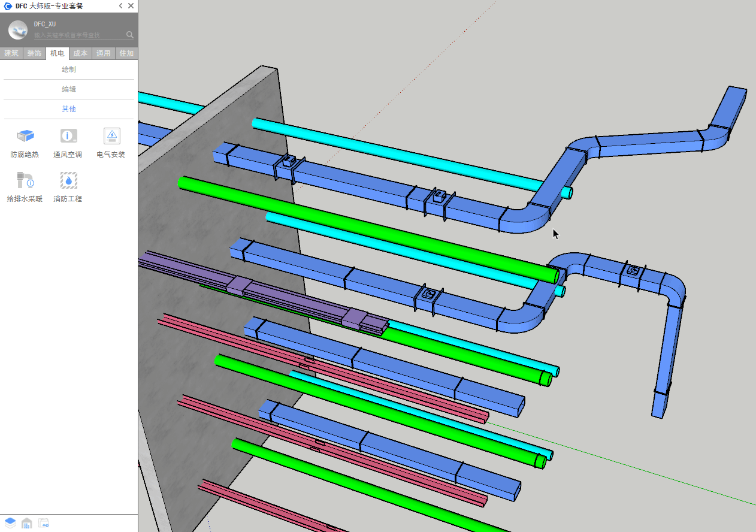Click the folder icon at panel bottom

[44, 523]
